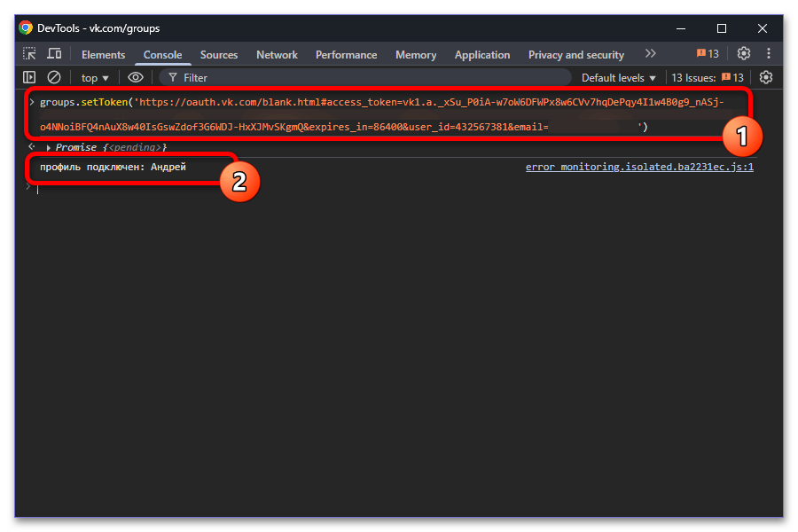Switch to the Performance tab

[x=346, y=55]
